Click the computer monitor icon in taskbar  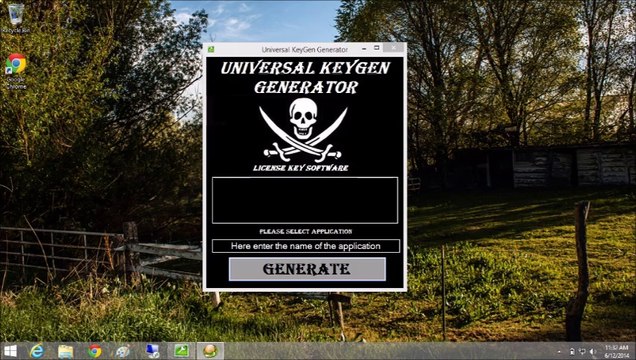(153, 351)
